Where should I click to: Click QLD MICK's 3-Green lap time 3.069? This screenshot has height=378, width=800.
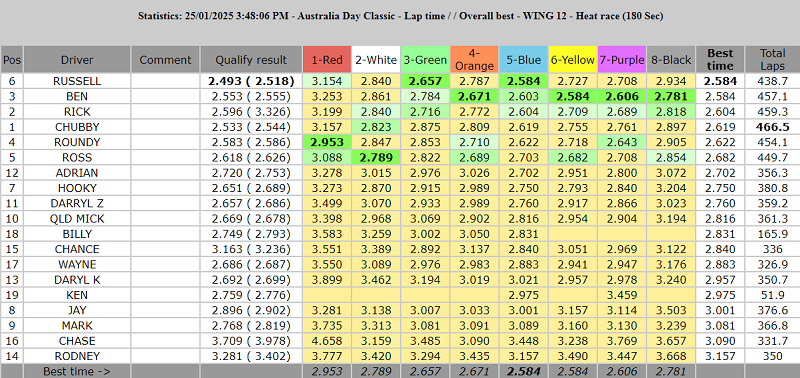424,219
